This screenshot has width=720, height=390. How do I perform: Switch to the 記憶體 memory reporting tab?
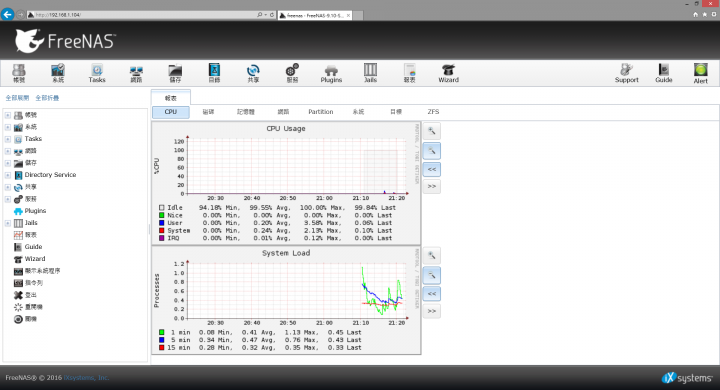pos(246,112)
